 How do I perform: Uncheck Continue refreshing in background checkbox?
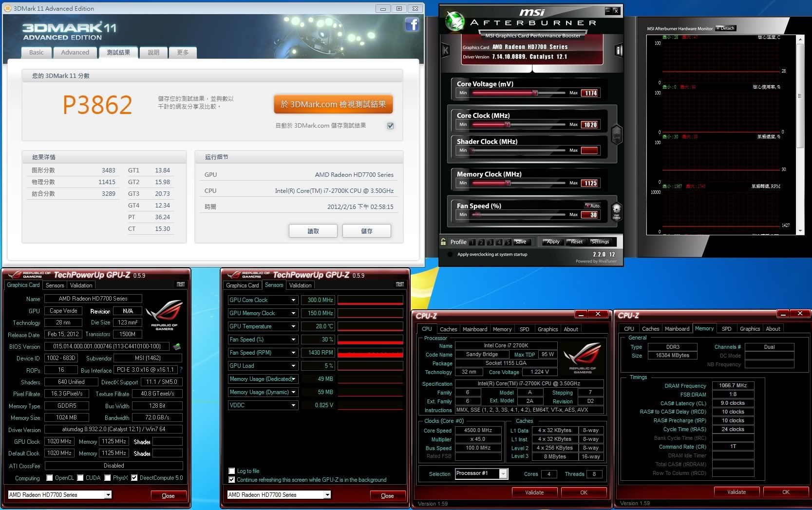232,480
